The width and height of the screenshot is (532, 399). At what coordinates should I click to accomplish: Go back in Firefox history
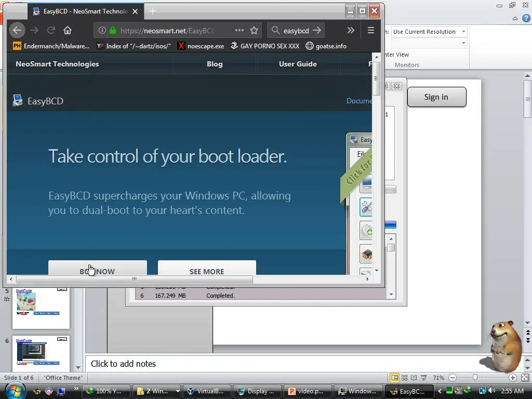(17, 31)
